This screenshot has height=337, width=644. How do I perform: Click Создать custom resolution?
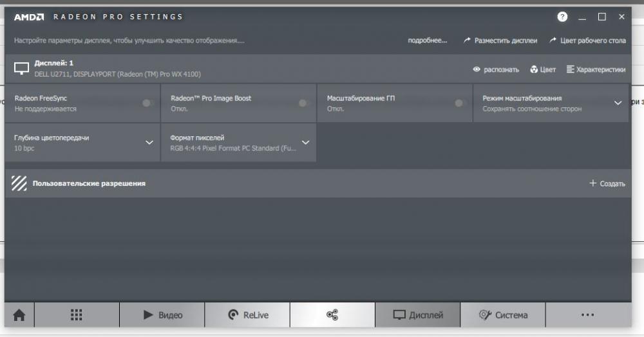pos(612,184)
